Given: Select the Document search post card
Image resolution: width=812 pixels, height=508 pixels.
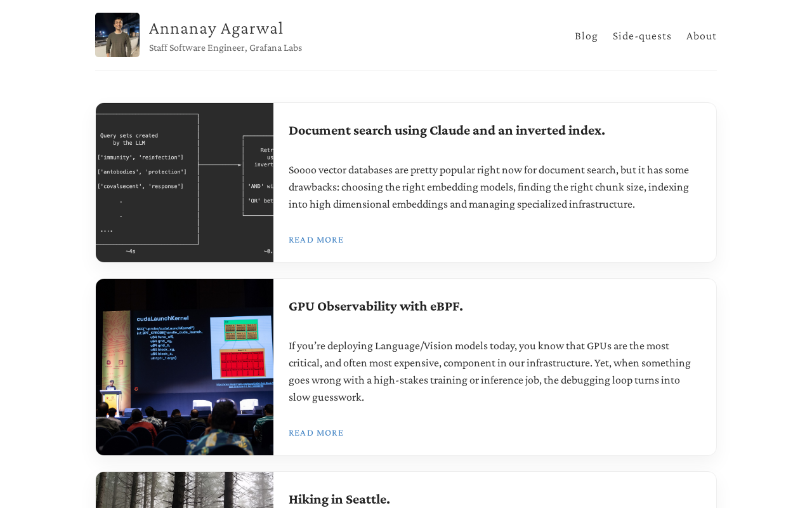Looking at the screenshot, I should [x=406, y=182].
